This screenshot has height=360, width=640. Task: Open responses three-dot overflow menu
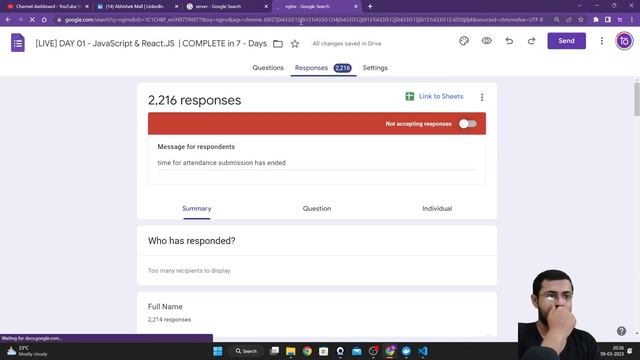pyautogui.click(x=482, y=97)
